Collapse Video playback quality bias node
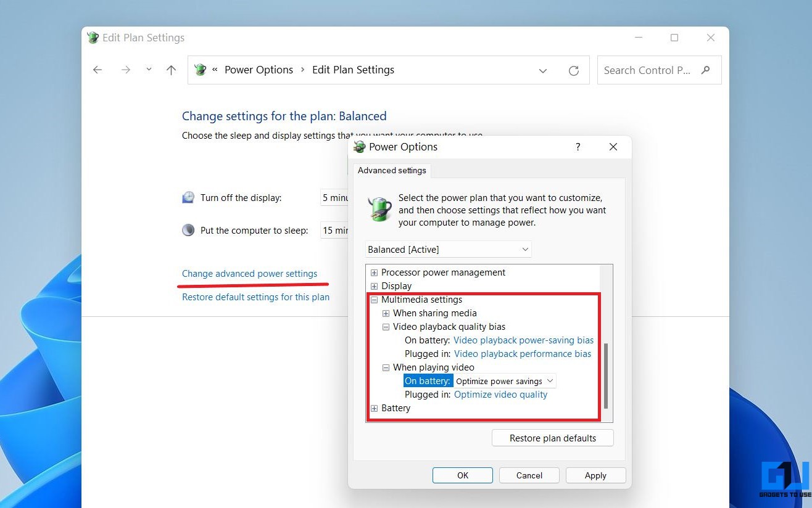This screenshot has width=812, height=508. (x=386, y=327)
